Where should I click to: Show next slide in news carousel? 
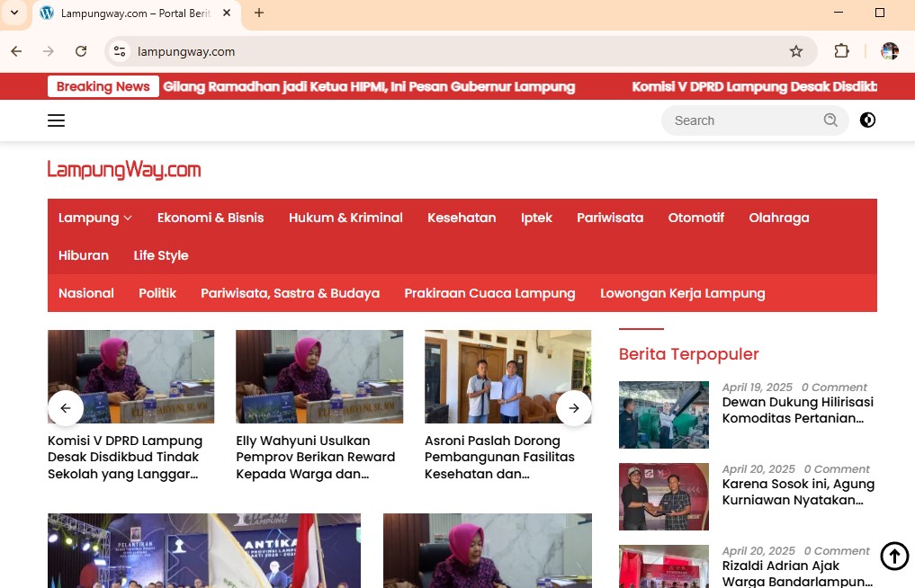click(574, 408)
